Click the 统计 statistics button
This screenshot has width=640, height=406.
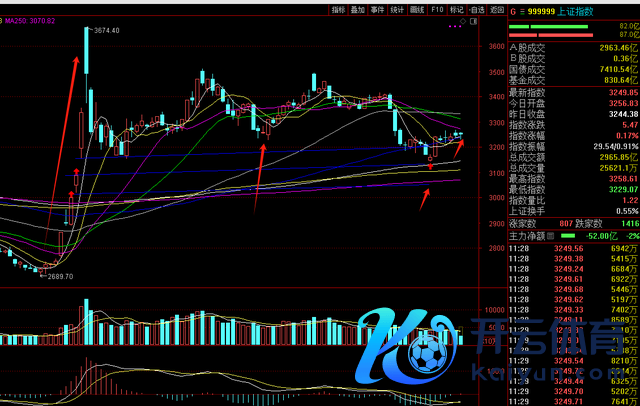point(397,9)
